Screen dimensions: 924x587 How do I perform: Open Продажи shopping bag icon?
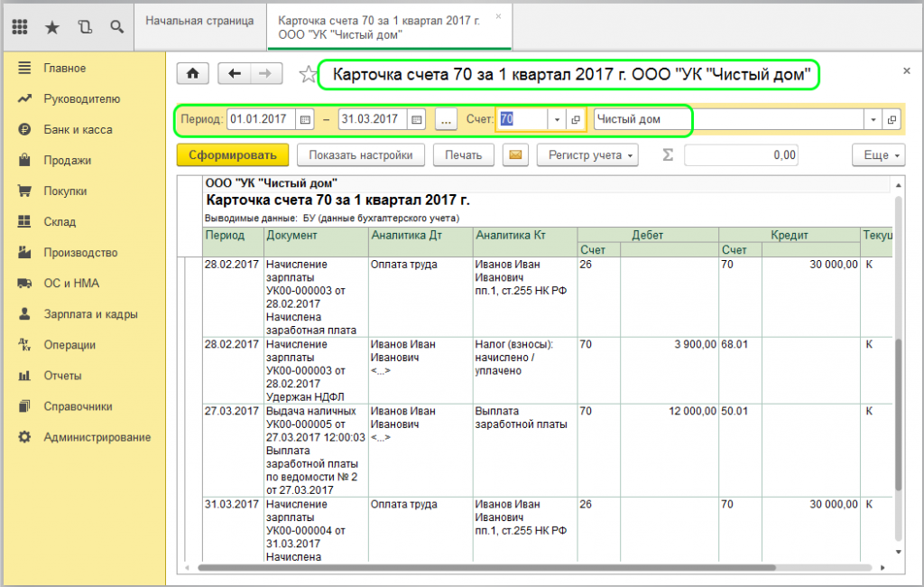(24, 160)
